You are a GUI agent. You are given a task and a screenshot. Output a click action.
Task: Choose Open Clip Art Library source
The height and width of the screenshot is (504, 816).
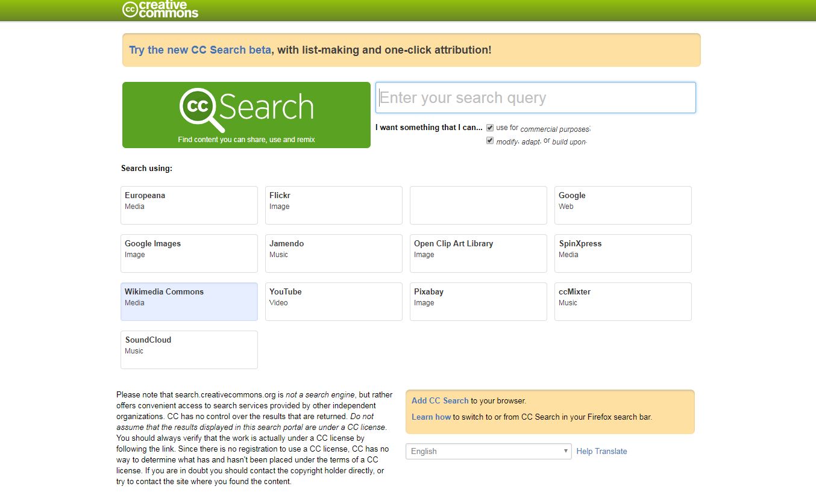pyautogui.click(x=478, y=253)
